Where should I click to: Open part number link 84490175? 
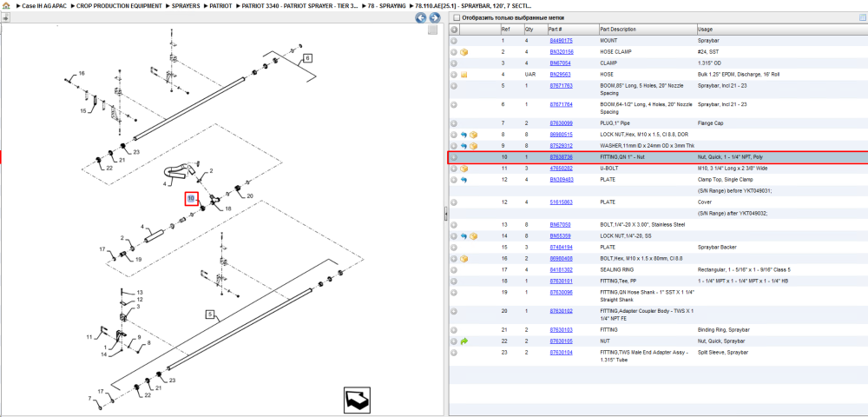pos(561,41)
